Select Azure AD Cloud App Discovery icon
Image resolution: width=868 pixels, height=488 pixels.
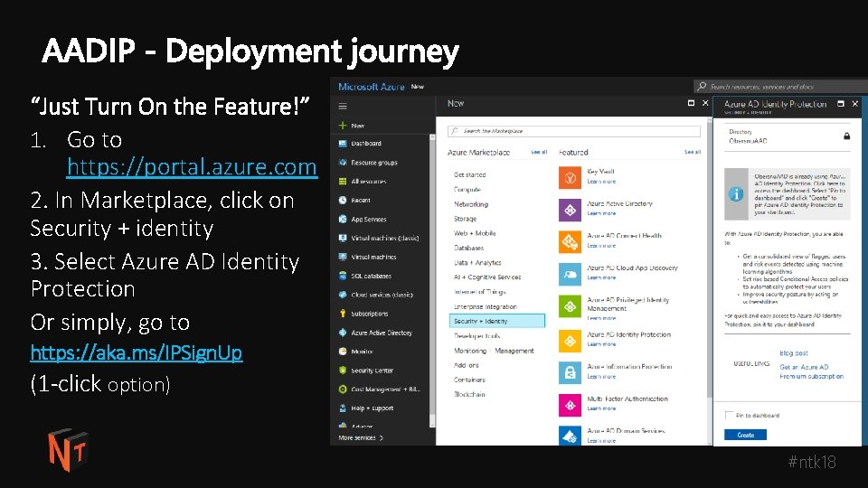[570, 274]
